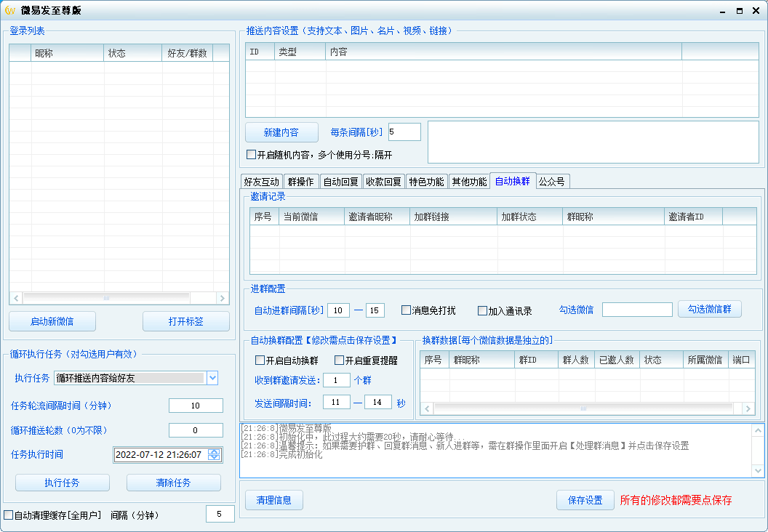Image resolution: width=768 pixels, height=532 pixels.
Task: Click the 登录列表 scroll left arrow
Action: click(16, 297)
